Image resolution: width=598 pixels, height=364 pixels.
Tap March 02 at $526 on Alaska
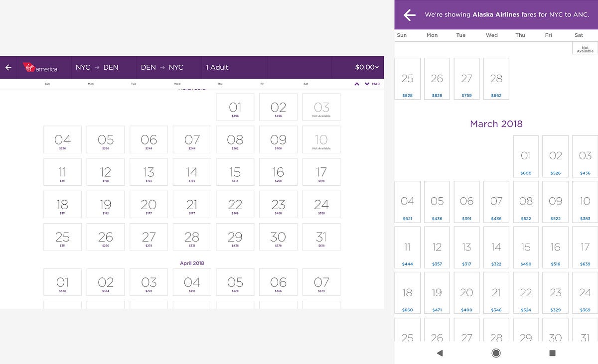pos(556,156)
